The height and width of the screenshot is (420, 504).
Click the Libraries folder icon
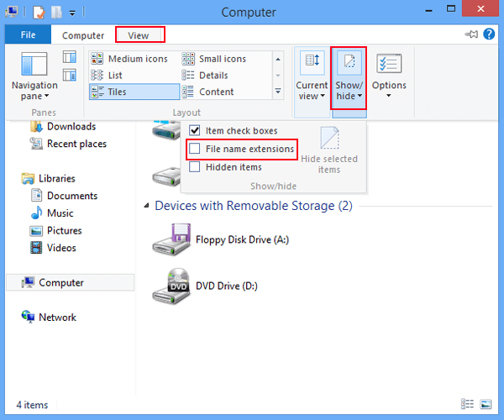[28, 178]
